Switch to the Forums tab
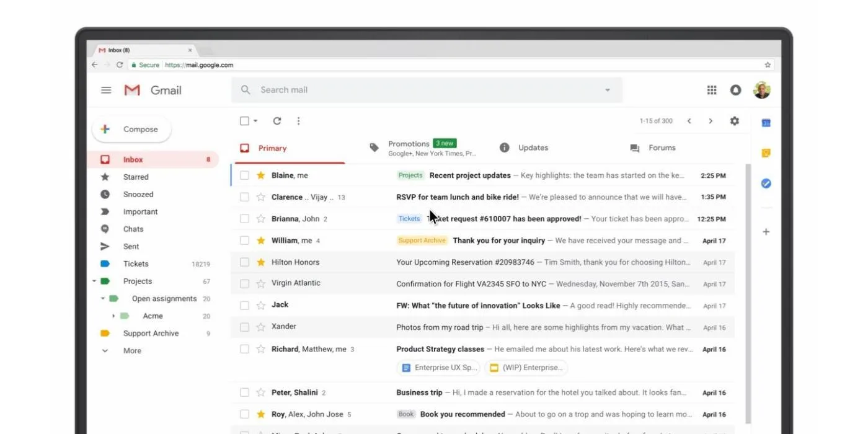Screen dimensions: 868x434 (653, 148)
